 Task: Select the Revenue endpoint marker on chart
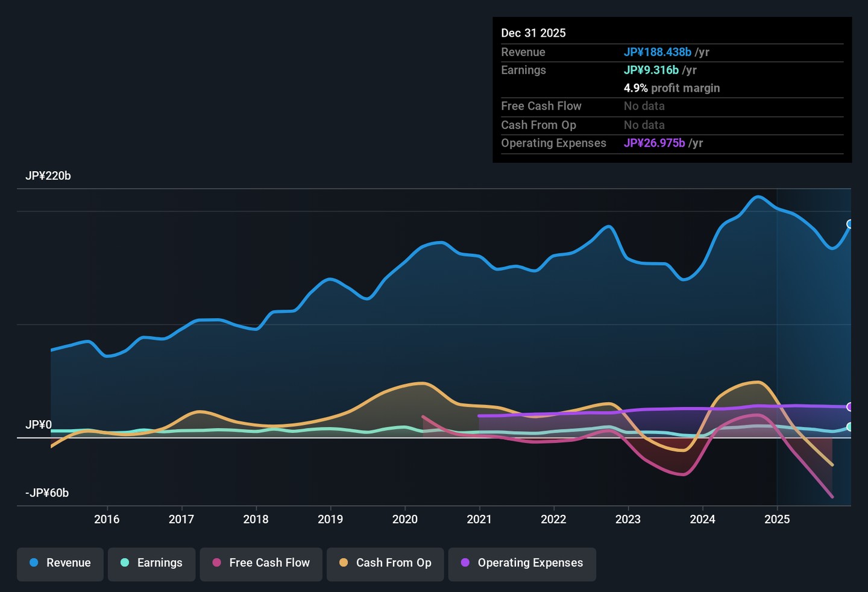coord(850,224)
